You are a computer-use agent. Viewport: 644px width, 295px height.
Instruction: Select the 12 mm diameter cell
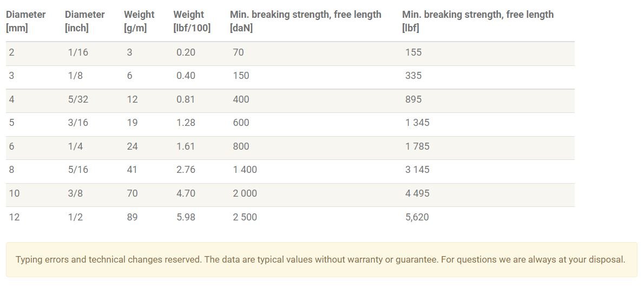pyautogui.click(x=15, y=217)
